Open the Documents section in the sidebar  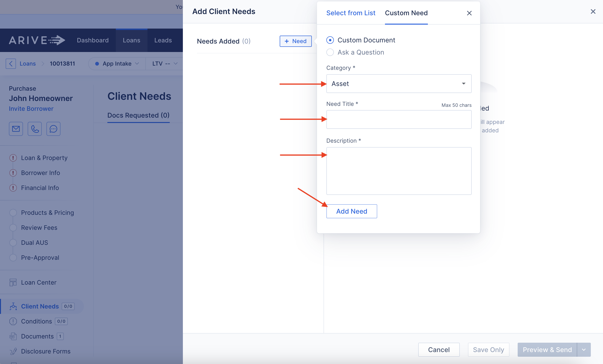(x=37, y=336)
